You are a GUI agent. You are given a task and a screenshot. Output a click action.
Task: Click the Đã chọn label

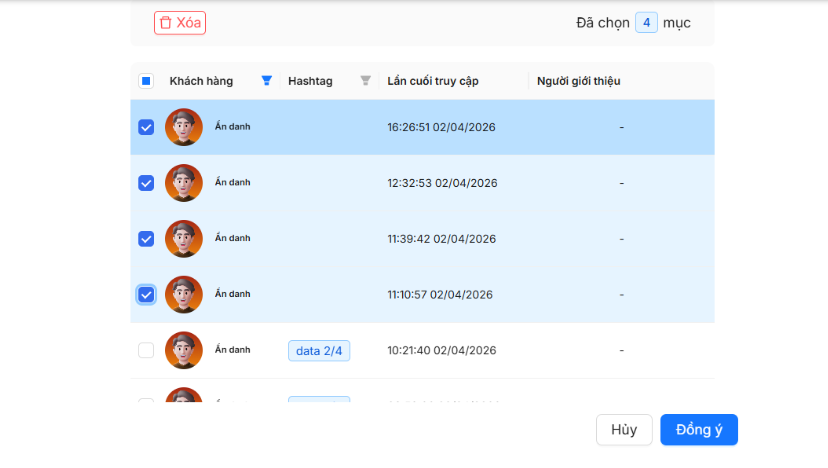click(x=603, y=23)
